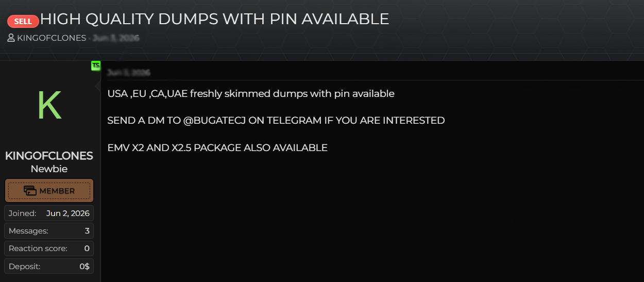Click the last line mentioning EMV package
Image resolution: width=644 pixels, height=282 pixels.
[x=217, y=147]
